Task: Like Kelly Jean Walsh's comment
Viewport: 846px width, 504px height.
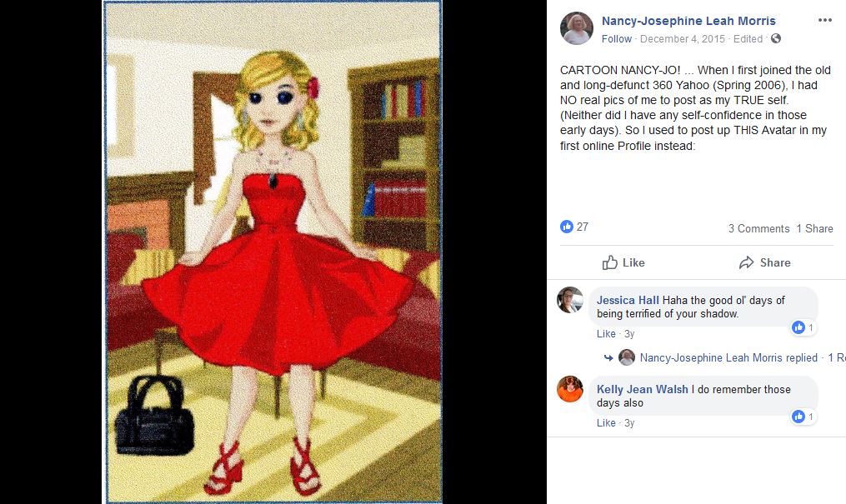Action: [606, 422]
